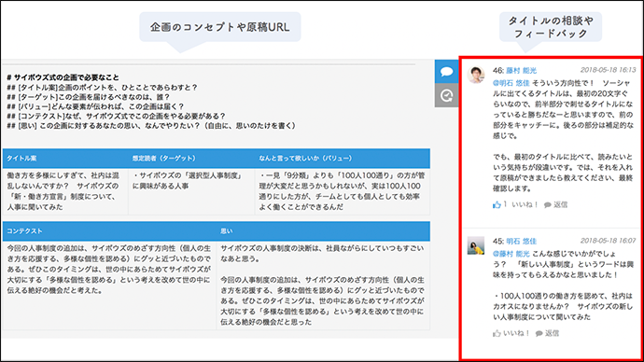Click line ## [思い] この企画に対するあなたの思い

[x=151, y=126]
